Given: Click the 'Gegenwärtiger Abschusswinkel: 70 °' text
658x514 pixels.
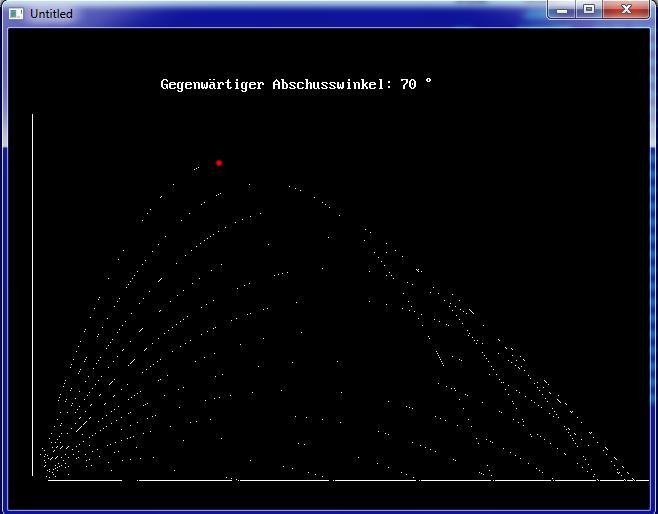Looking at the screenshot, I should (296, 84).
